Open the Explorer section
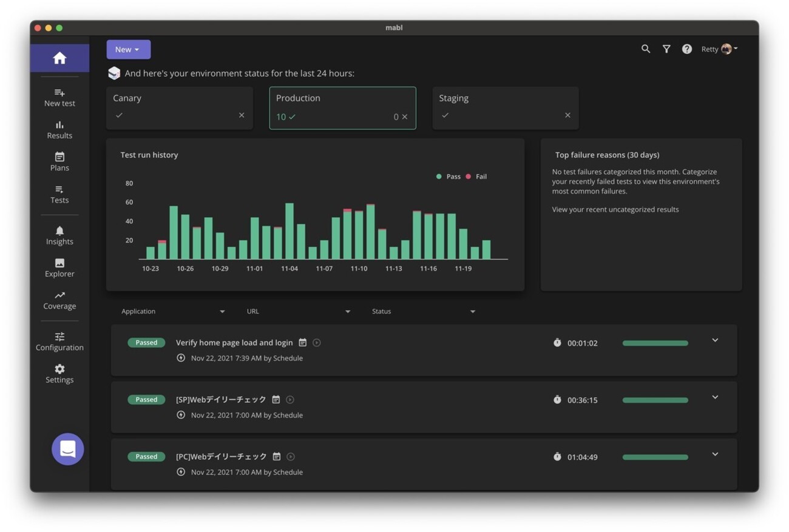The height and width of the screenshot is (532, 789). 59,268
